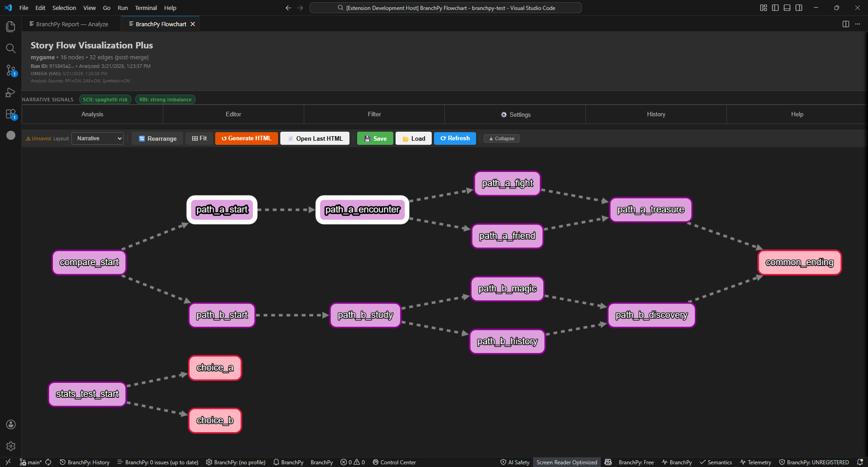
Task: Open the Narrative layout dropdown
Action: tap(98, 138)
